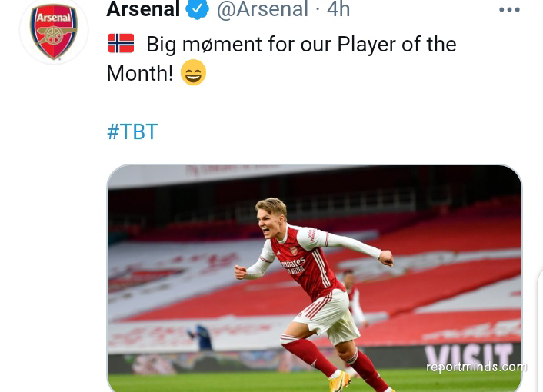
Task: Open the tweet's celebrating player photo
Action: (x=315, y=278)
